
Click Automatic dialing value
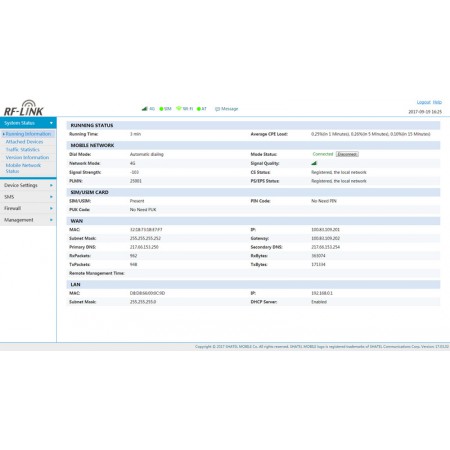[147, 154]
